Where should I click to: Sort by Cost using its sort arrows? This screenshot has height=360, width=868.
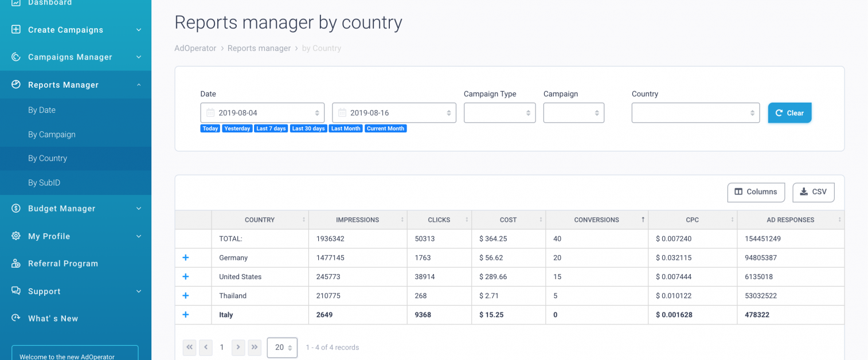541,220
